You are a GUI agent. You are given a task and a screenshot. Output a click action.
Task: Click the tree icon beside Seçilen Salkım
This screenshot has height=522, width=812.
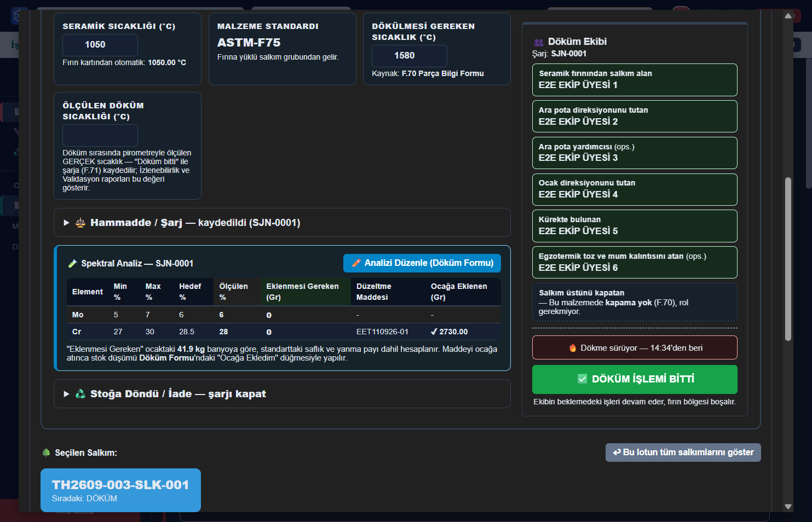click(47, 453)
